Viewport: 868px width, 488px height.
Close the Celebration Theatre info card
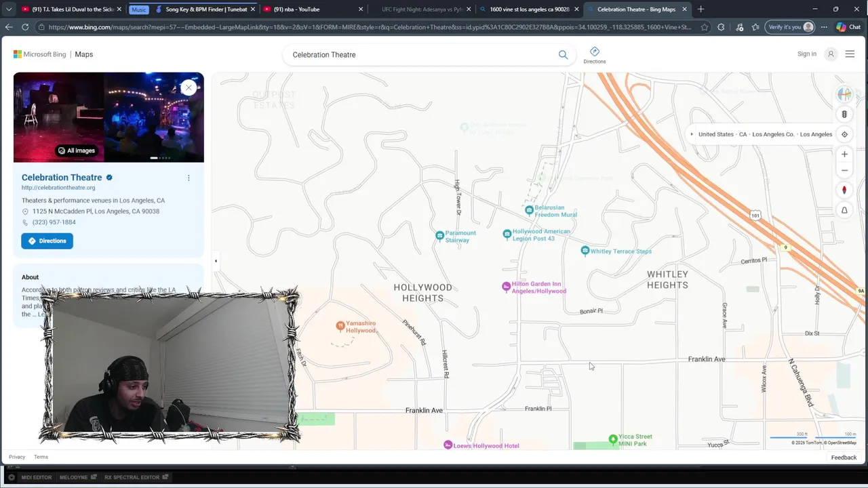189,87
